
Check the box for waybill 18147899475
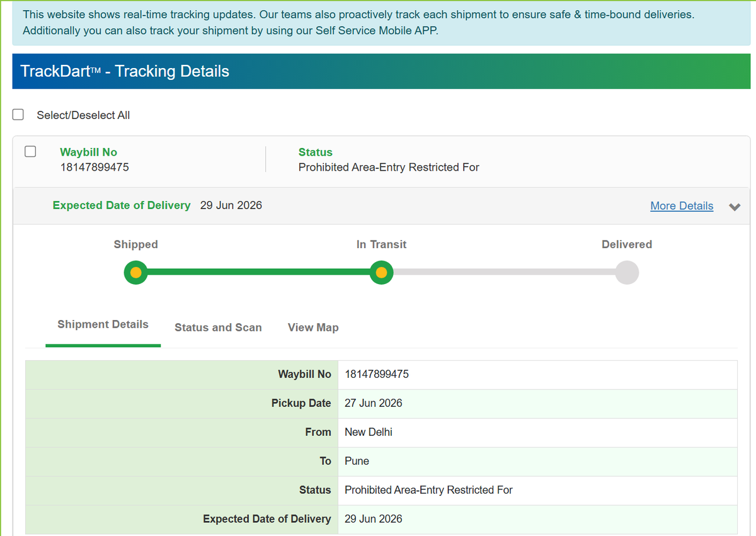point(30,151)
